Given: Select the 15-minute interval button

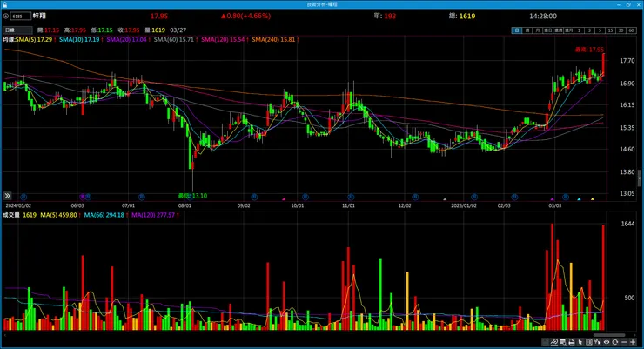Looking at the screenshot, I should pyautogui.click(x=611, y=30).
